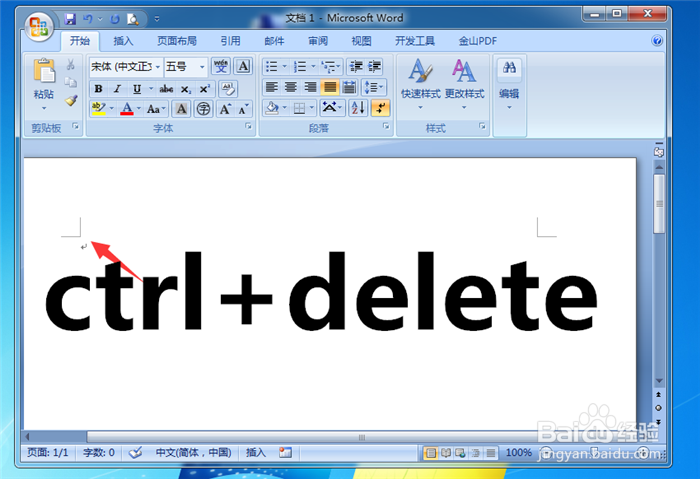Open 快速样式 gallery
This screenshot has width=700, height=479.
click(420, 83)
